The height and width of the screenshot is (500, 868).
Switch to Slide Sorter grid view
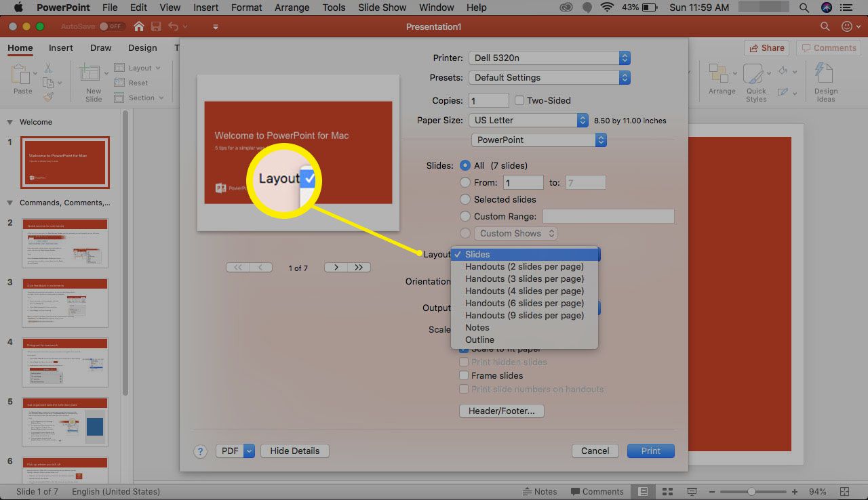click(667, 491)
